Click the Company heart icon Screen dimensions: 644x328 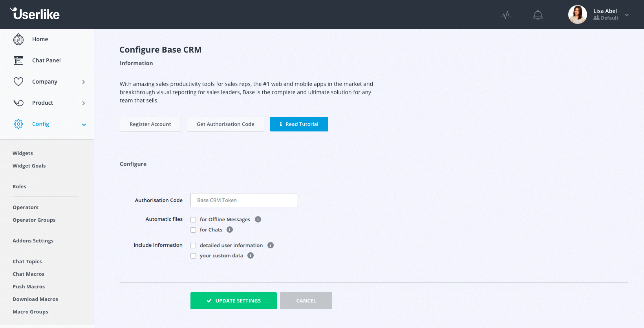coord(18,82)
